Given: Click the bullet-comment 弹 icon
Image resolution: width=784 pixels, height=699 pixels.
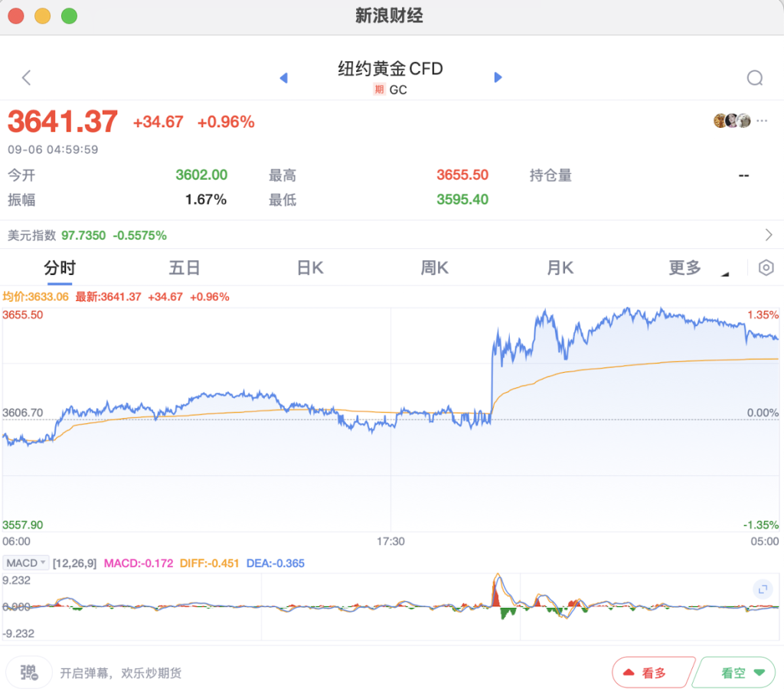Looking at the screenshot, I should [x=29, y=672].
